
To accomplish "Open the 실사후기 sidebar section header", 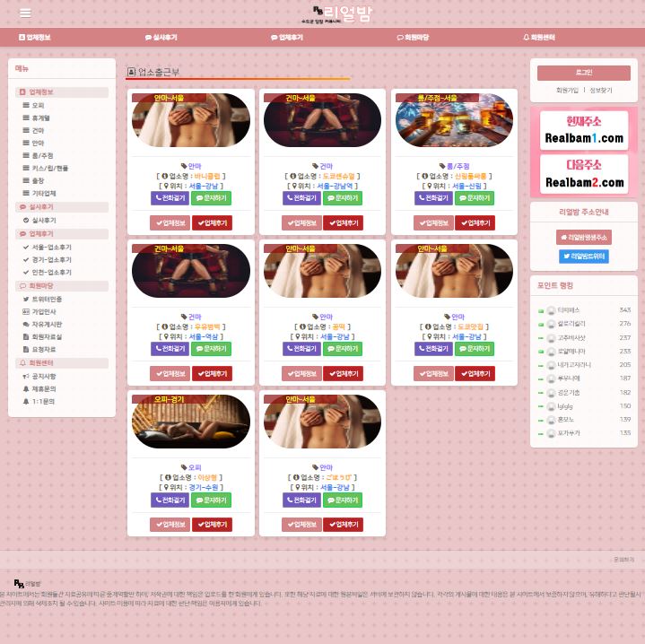I will [x=62, y=207].
